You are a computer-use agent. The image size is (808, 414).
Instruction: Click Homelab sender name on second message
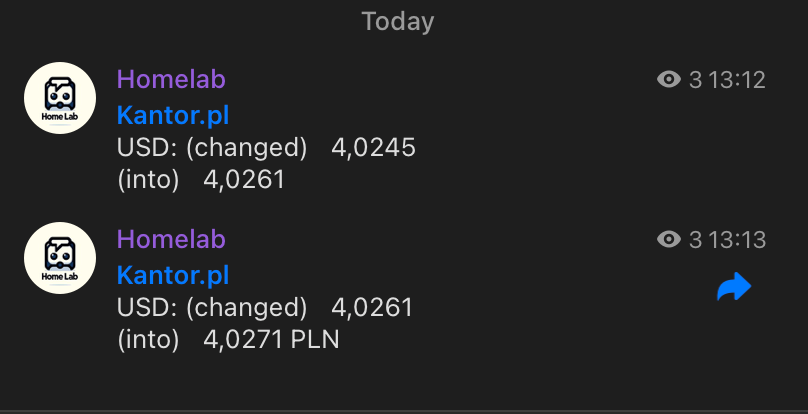tap(171, 239)
